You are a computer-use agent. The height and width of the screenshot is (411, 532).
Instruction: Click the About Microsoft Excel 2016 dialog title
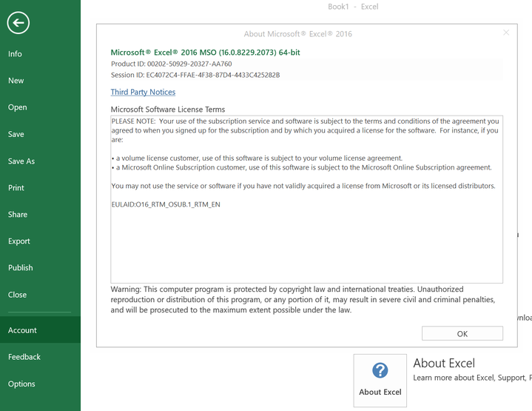[x=298, y=34]
